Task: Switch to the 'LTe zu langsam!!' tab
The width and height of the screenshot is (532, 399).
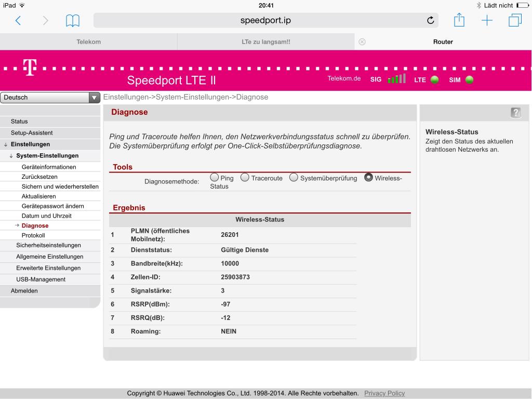Action: [266, 42]
